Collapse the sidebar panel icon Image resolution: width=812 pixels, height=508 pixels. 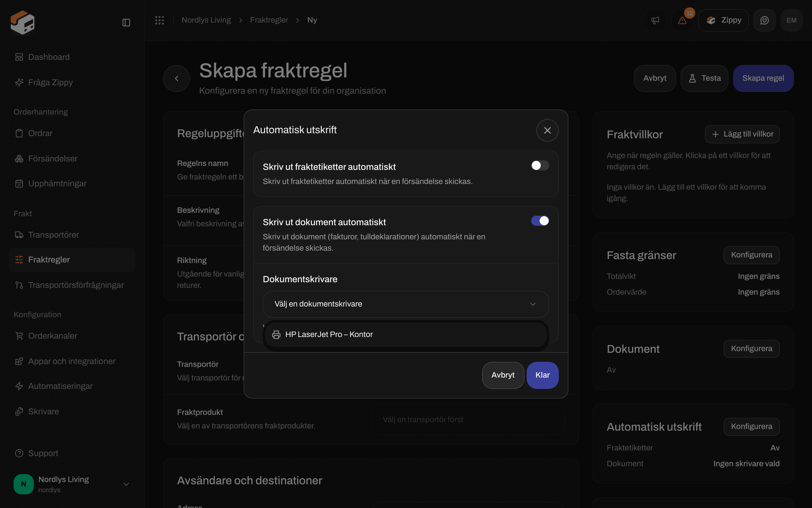126,23
